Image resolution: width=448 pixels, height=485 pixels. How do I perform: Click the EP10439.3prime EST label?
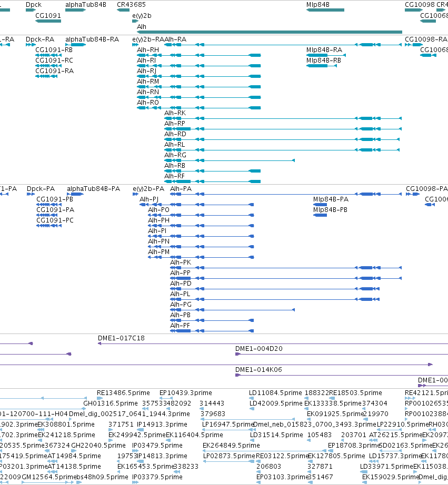pyautogui.click(x=186, y=393)
